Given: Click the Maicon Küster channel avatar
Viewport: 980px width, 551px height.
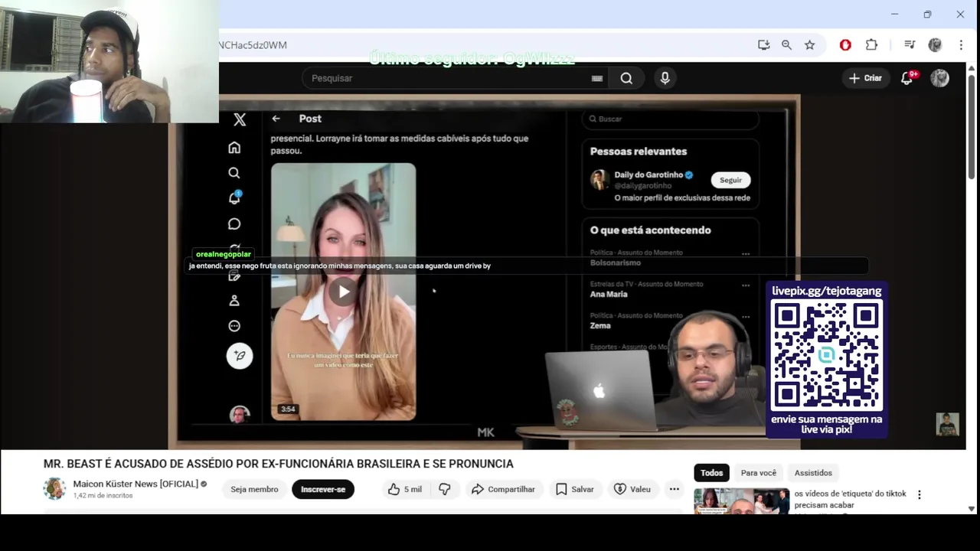Looking at the screenshot, I should click(x=54, y=489).
